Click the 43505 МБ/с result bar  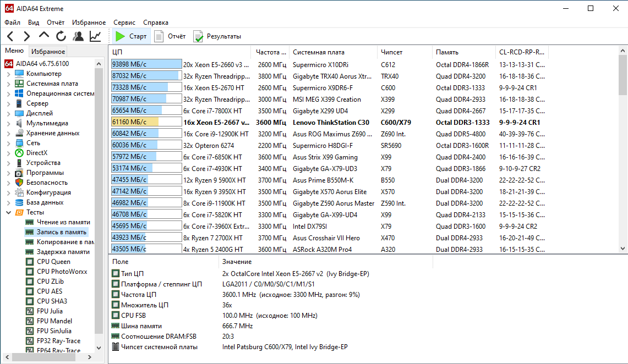(146, 249)
